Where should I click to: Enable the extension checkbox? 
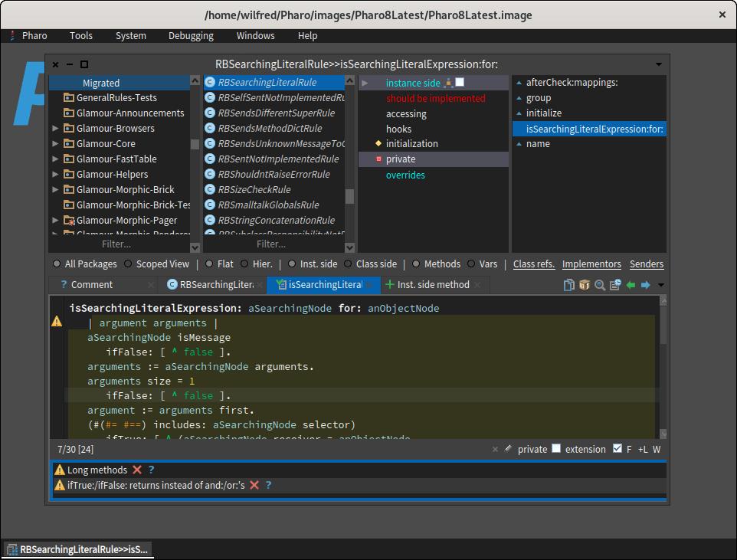click(556, 449)
